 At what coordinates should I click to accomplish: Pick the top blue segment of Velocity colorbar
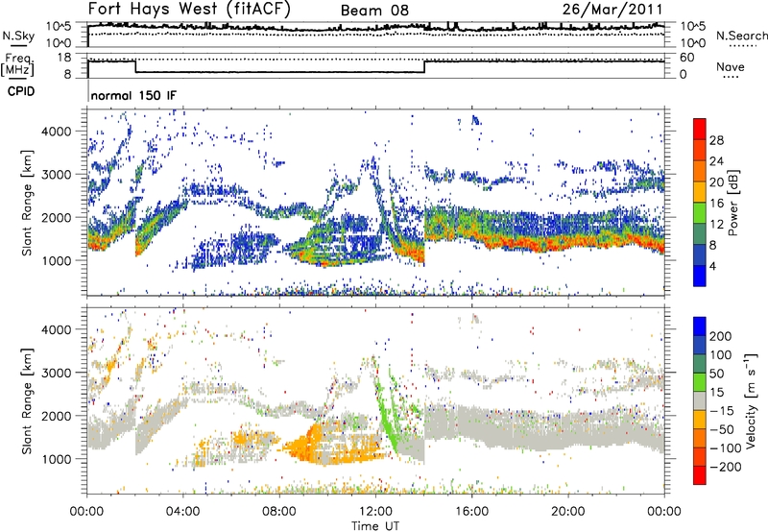click(x=700, y=326)
